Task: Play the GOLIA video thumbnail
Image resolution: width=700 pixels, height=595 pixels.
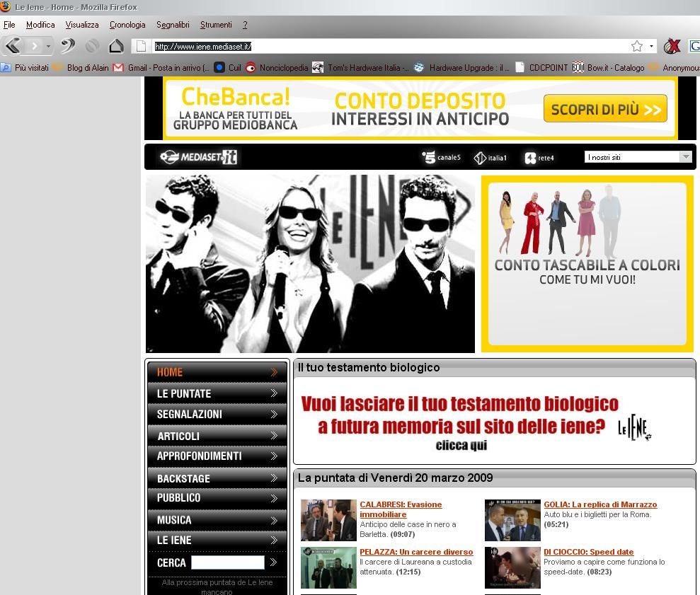Action: (x=512, y=520)
